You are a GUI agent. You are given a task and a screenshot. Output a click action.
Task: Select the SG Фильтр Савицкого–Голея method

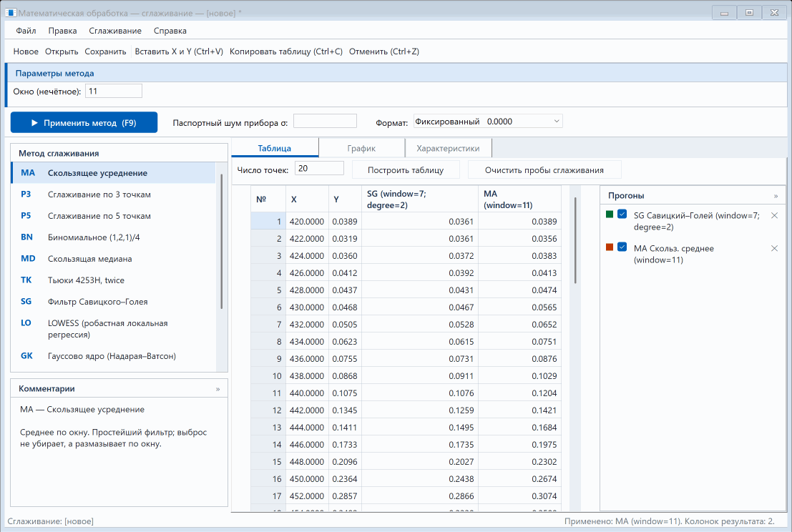113,301
